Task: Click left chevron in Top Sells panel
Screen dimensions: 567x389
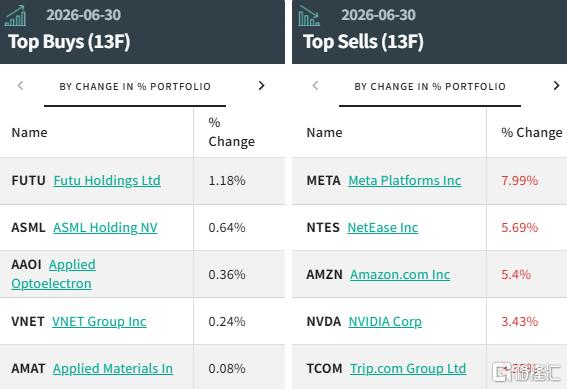Action: tap(315, 86)
